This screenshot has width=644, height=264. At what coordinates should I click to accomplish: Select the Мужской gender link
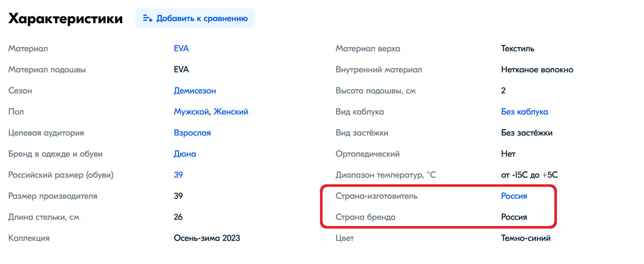point(191,112)
